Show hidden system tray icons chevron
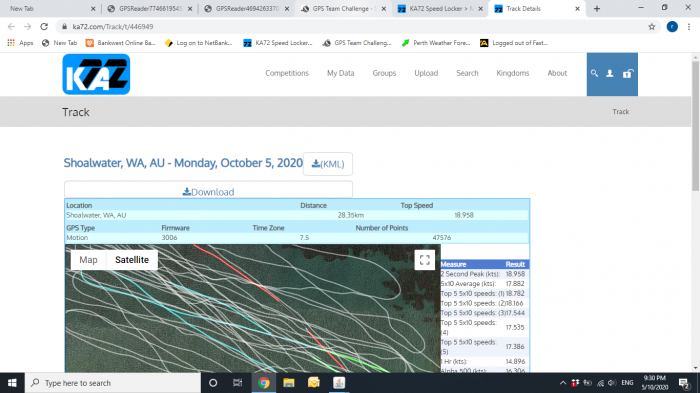Screen dimensions: 700x393 pyautogui.click(x=562, y=383)
